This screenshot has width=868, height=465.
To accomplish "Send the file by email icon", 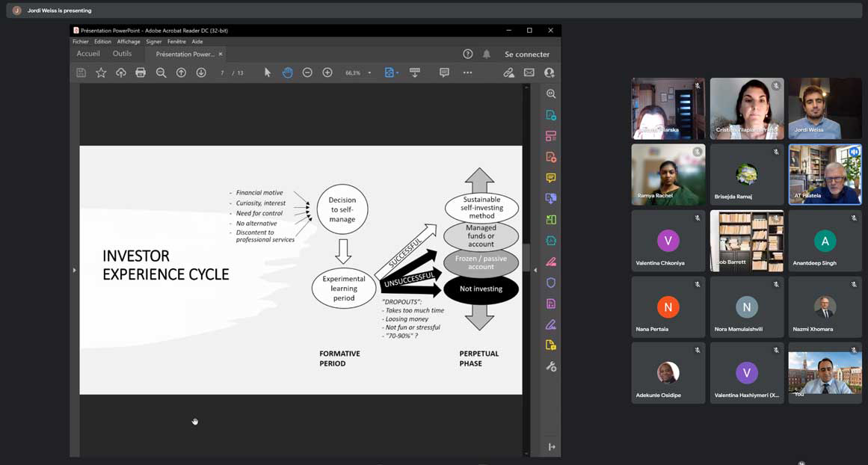I will click(529, 73).
